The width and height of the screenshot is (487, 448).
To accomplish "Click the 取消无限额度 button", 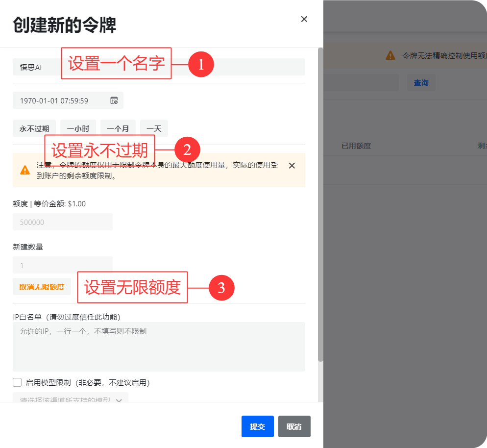I will pyautogui.click(x=42, y=286).
